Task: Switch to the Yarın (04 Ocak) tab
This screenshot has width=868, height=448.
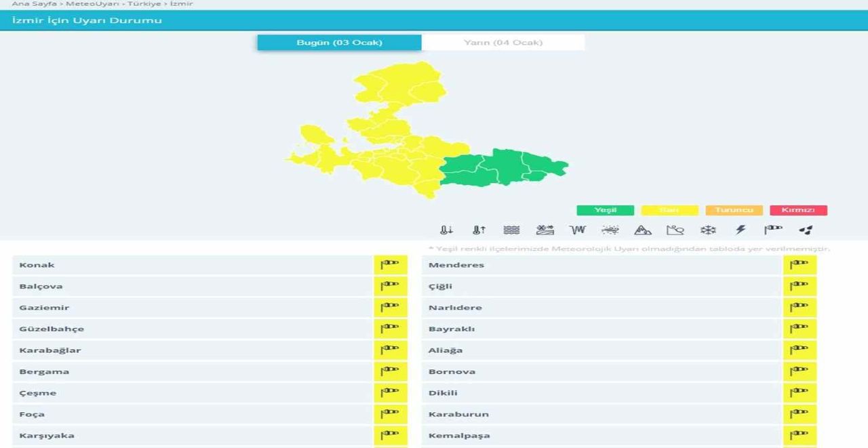Action: coord(503,43)
